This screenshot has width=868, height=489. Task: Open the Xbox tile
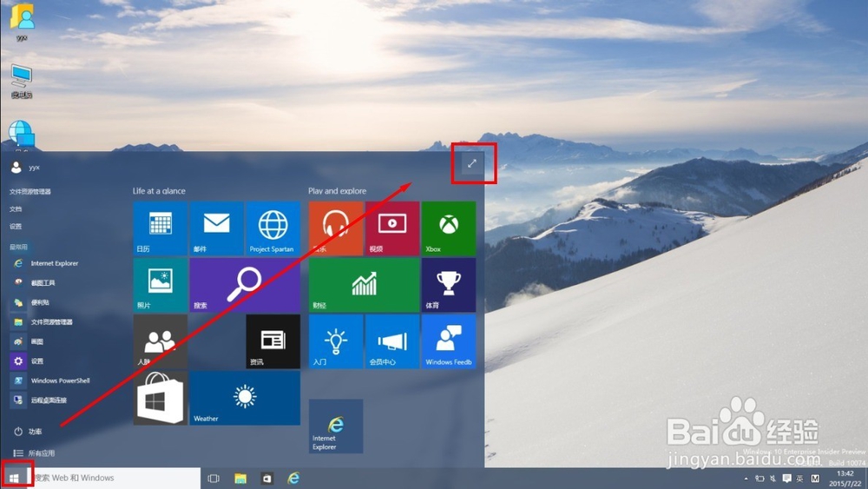[x=449, y=228]
